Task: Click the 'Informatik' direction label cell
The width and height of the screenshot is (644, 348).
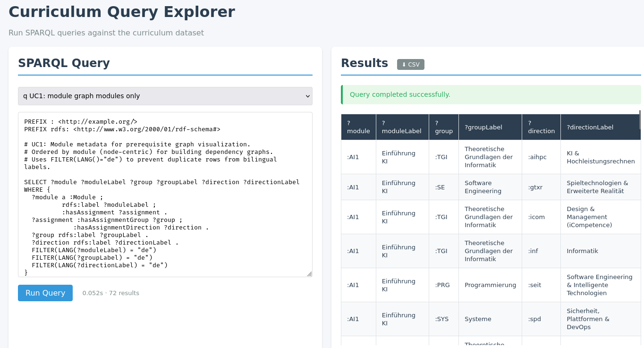Action: (x=601, y=251)
